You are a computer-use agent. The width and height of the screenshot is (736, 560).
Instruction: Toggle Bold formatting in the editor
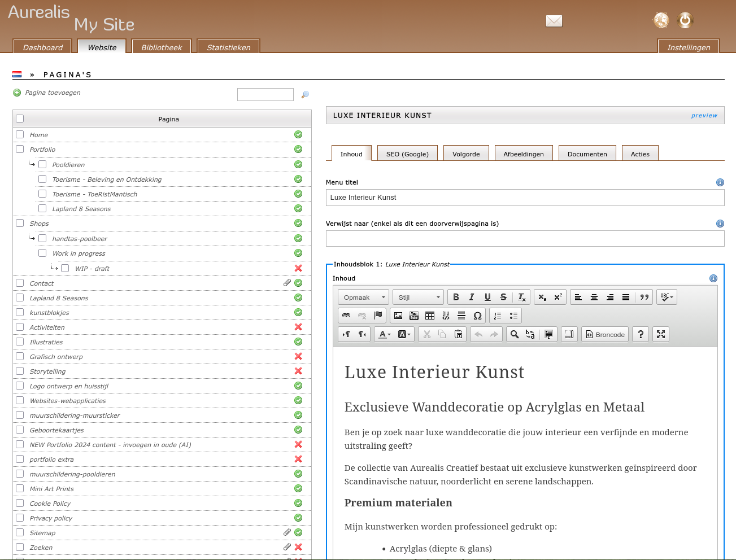[x=456, y=296]
